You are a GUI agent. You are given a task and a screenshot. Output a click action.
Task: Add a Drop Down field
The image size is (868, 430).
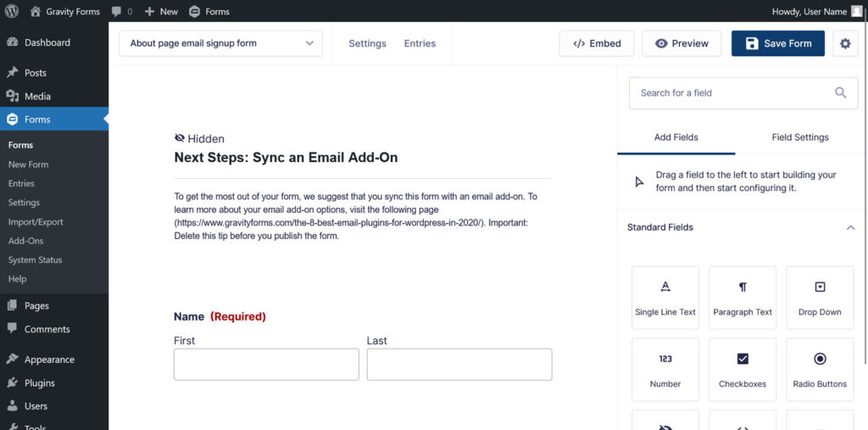pyautogui.click(x=820, y=297)
